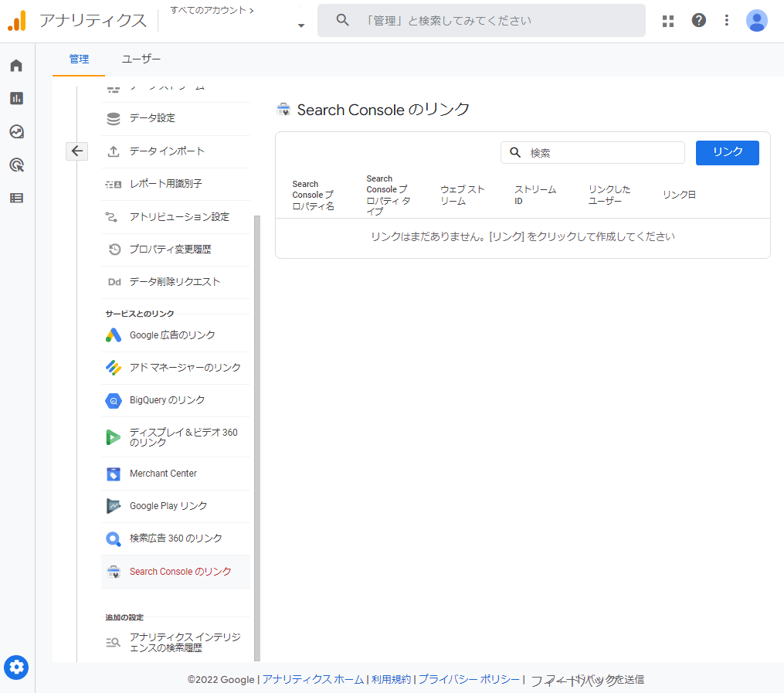This screenshot has width=784, height=693.
Task: Open the three-dot more options menu
Action: 726,21
